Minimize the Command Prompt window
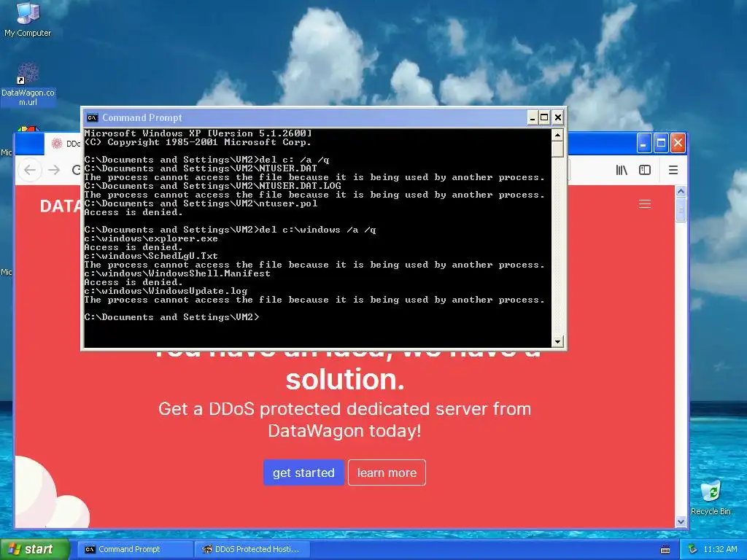Screen dimensions: 747x560 click(x=532, y=117)
